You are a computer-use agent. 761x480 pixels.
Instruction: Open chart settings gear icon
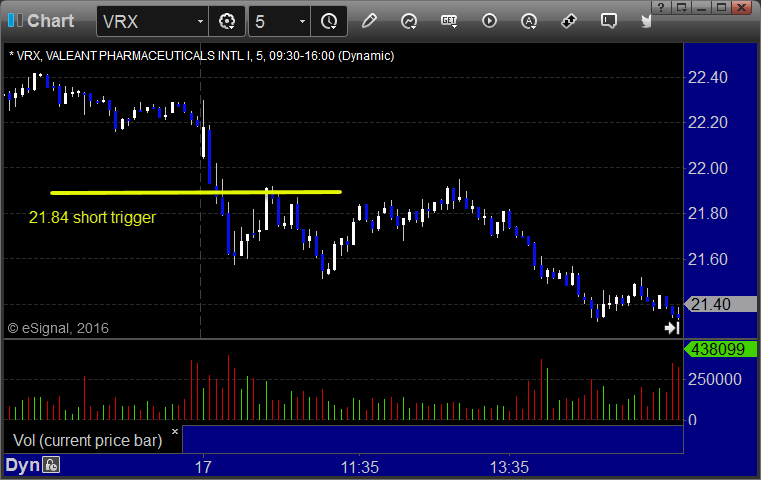pos(227,21)
